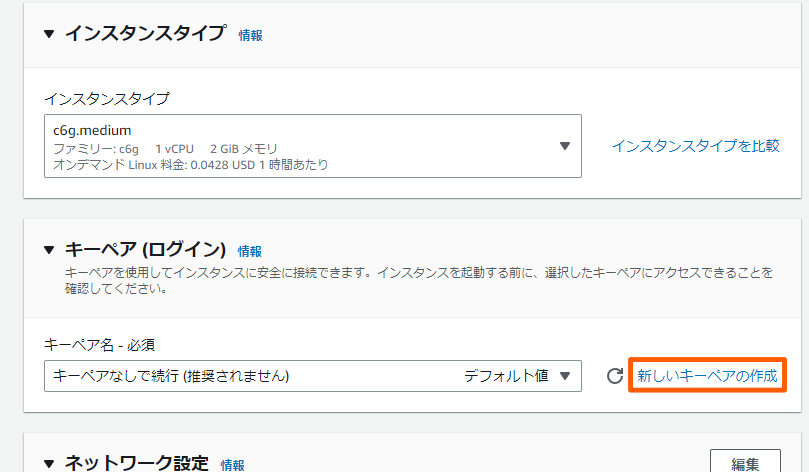Click the インスタンスタイプ field label above selector
Viewport: 809px width, 472px height.
pyautogui.click(x=107, y=99)
